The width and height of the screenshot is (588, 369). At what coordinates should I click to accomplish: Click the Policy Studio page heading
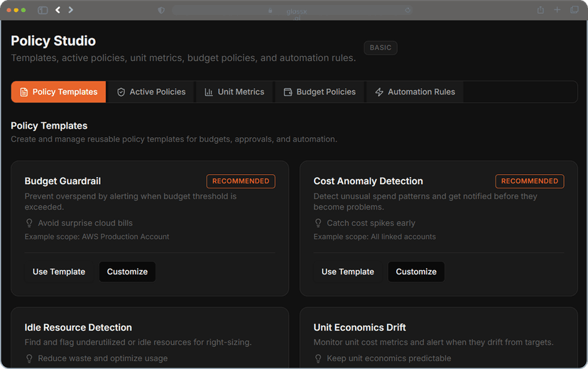coord(53,41)
